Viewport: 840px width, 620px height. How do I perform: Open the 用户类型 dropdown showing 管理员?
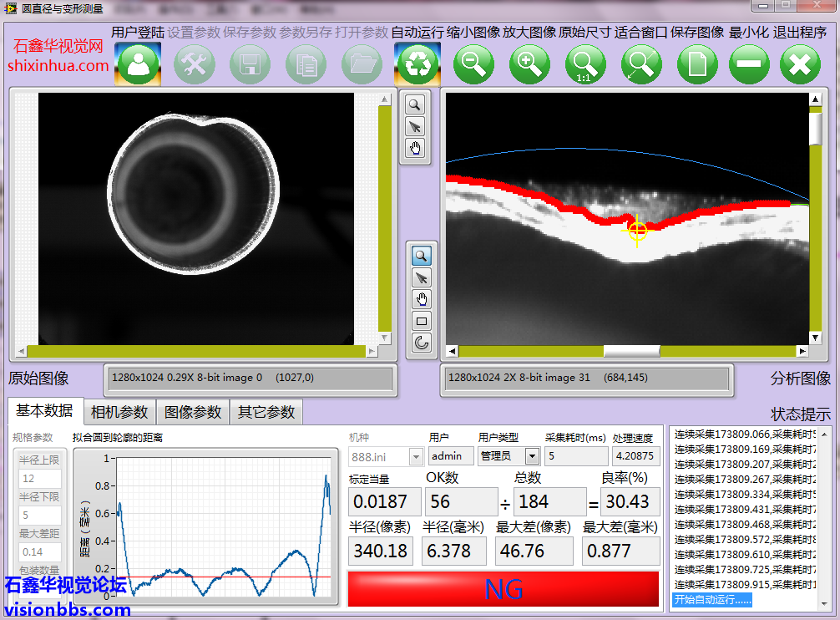pyautogui.click(x=531, y=456)
